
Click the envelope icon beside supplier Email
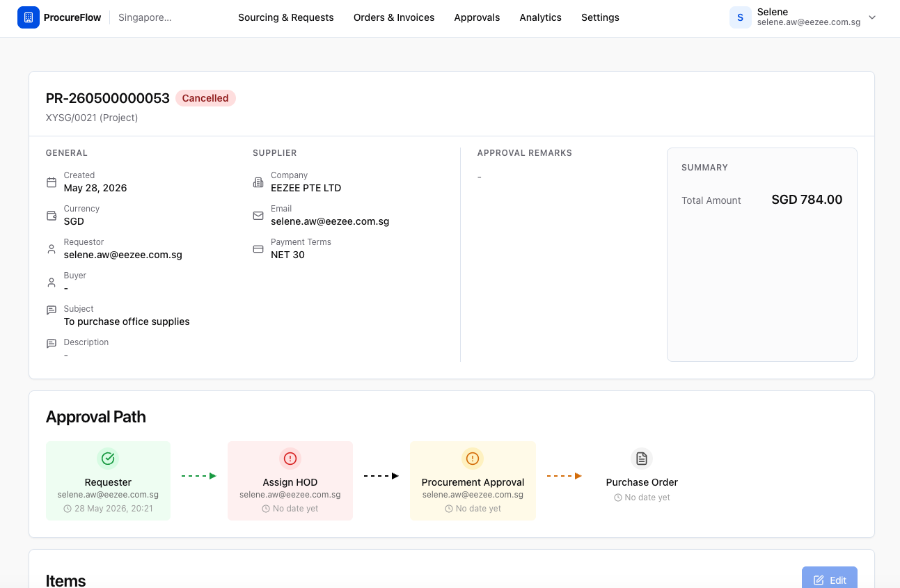click(x=258, y=216)
